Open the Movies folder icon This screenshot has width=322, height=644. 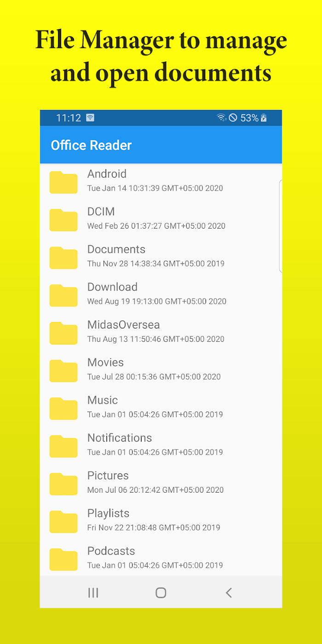(63, 371)
